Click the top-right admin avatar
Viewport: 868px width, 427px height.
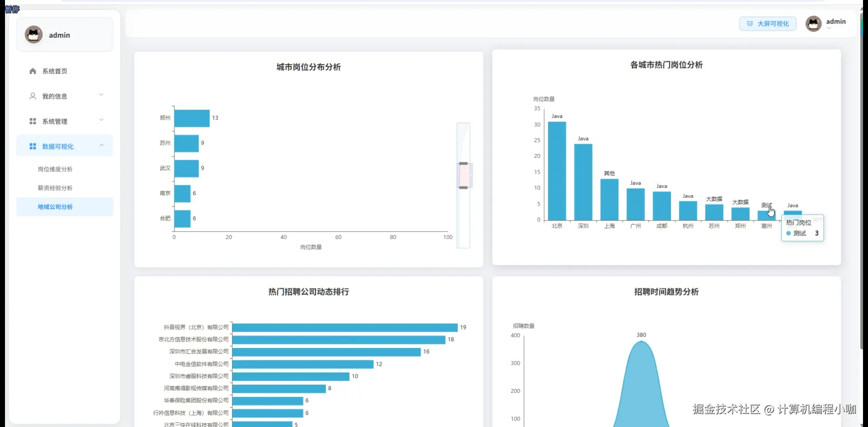[x=814, y=24]
